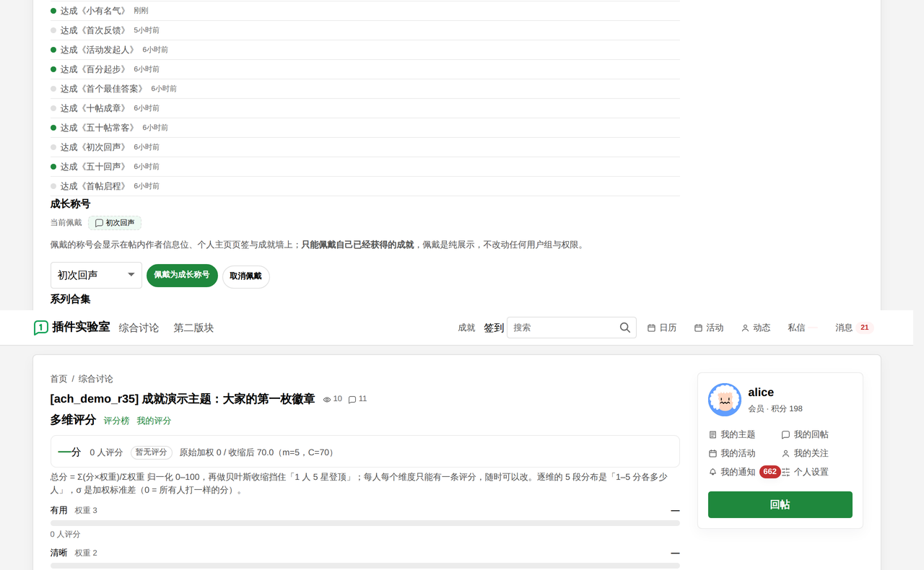924x570 pixels.
Task: Open 消息 with the 21 badge
Action: coord(854,328)
